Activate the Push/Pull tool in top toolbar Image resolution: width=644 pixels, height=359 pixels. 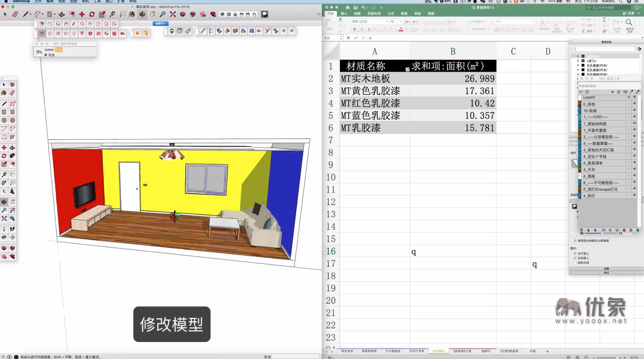point(62,14)
